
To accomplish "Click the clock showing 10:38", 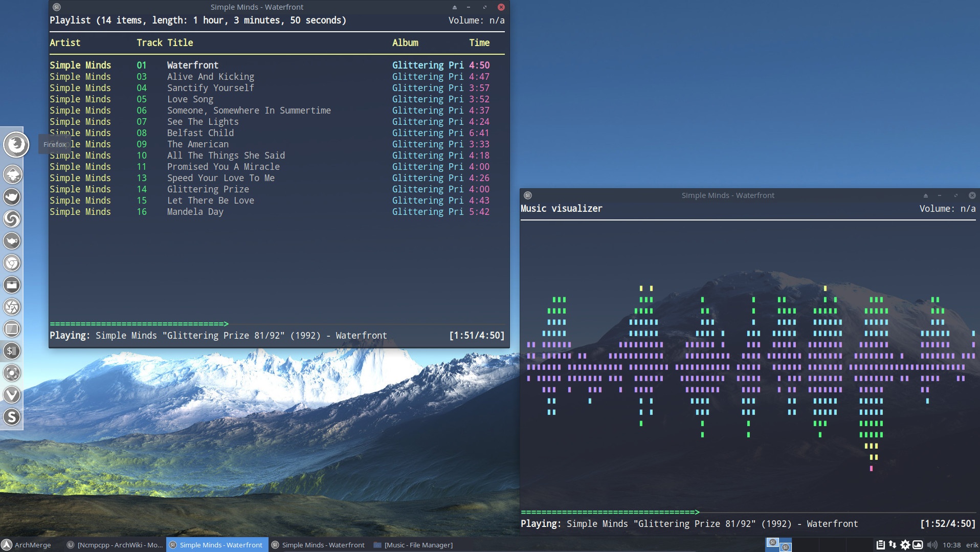I will 951,545.
